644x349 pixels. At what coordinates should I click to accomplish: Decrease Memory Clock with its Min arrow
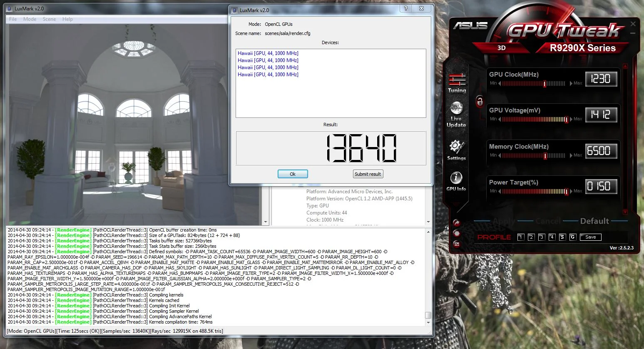(500, 155)
